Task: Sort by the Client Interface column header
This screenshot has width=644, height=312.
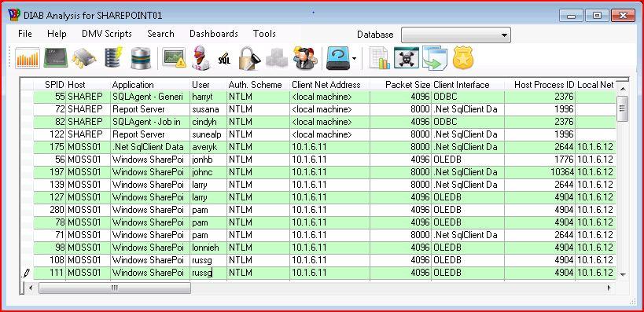Action: (x=468, y=85)
